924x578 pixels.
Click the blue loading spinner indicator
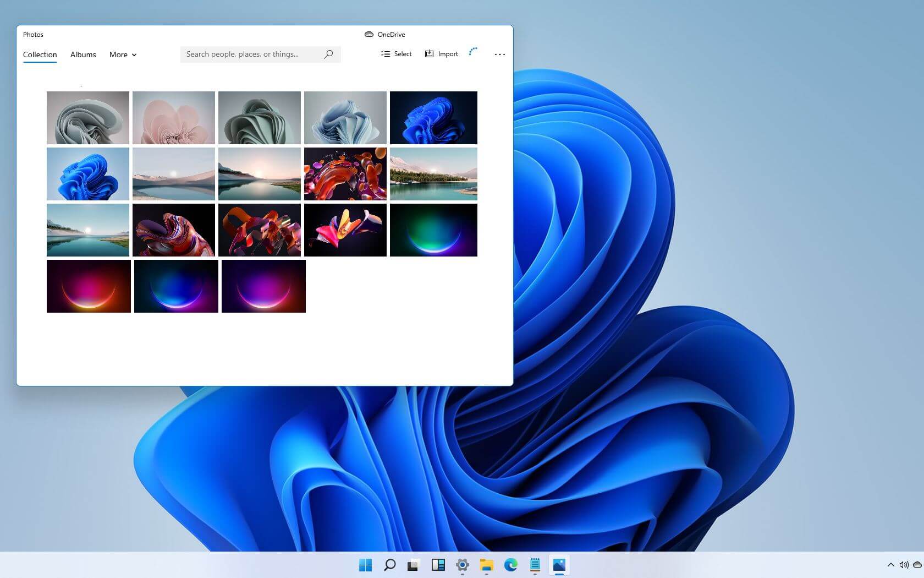(x=472, y=51)
